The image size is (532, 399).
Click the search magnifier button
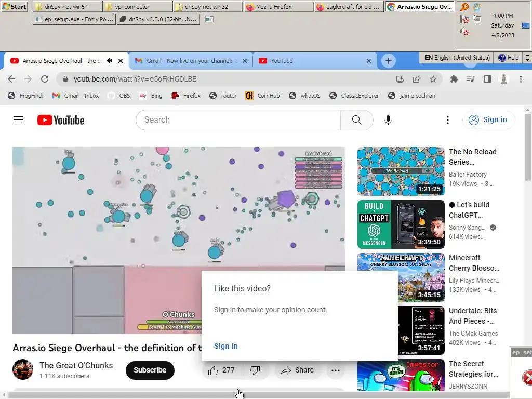[x=356, y=120]
